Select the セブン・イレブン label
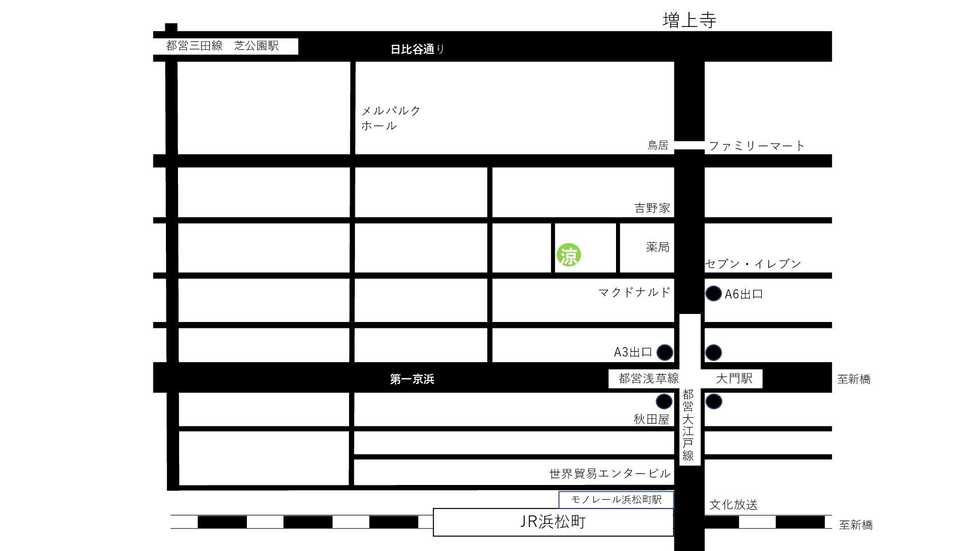980x551 pixels. [753, 264]
